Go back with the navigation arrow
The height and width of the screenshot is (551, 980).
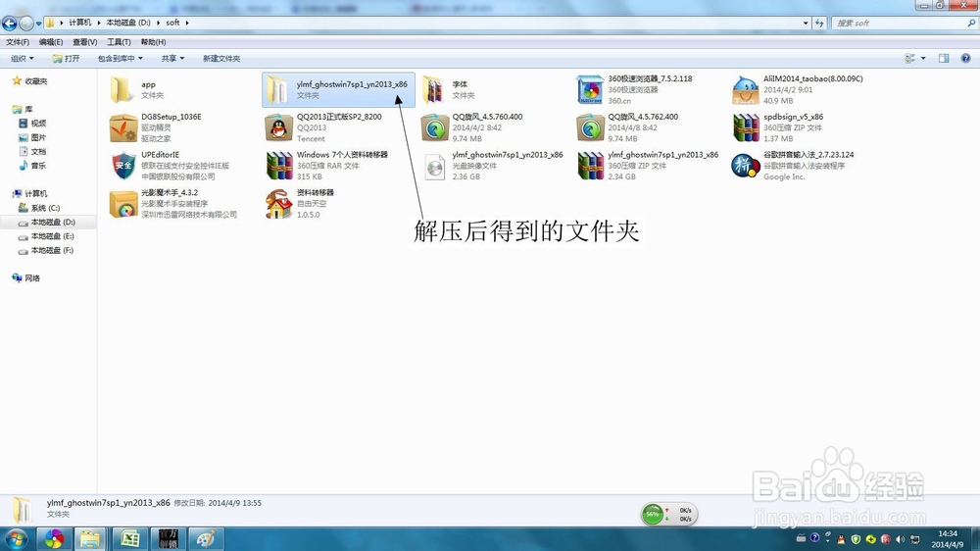[x=10, y=24]
